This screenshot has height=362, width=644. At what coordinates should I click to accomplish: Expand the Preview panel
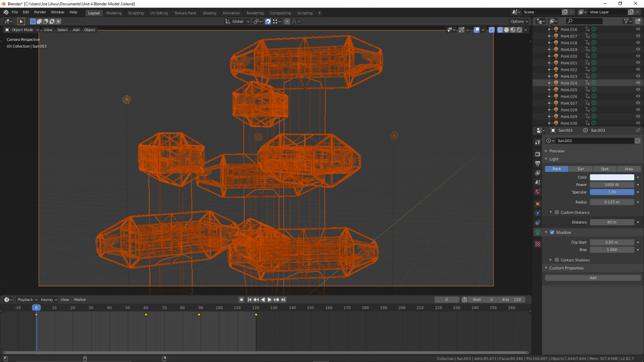tap(557, 151)
